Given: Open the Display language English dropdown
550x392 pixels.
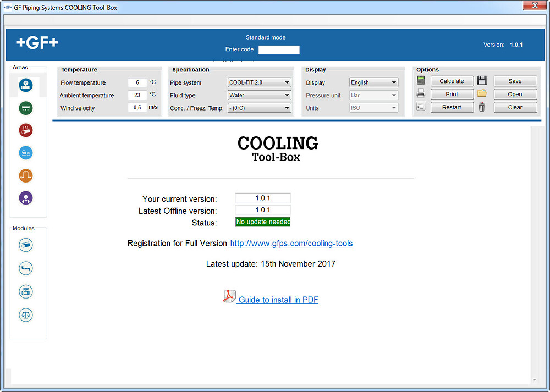Looking at the screenshot, I should [x=373, y=82].
